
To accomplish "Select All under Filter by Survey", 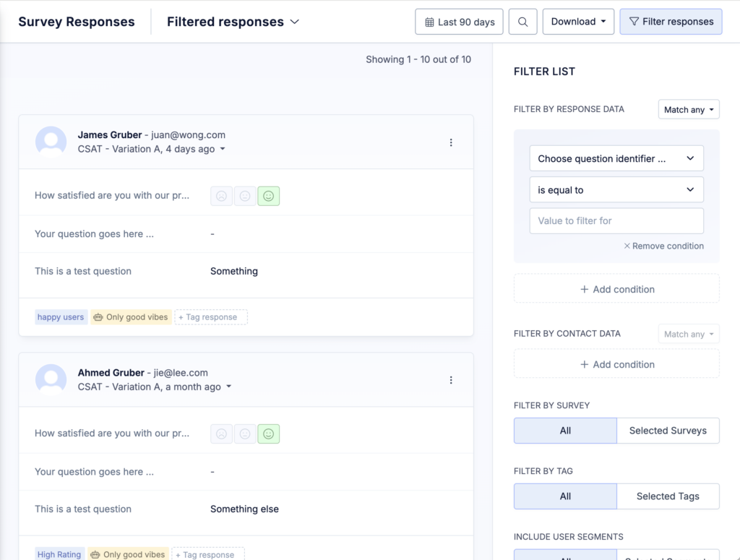I will 565,431.
